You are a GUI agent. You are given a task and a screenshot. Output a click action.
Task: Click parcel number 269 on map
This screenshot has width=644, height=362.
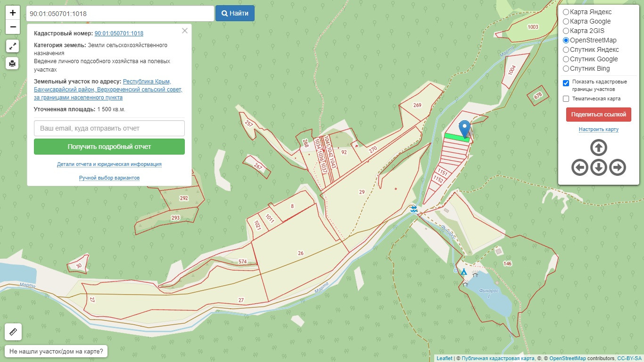[417, 105]
